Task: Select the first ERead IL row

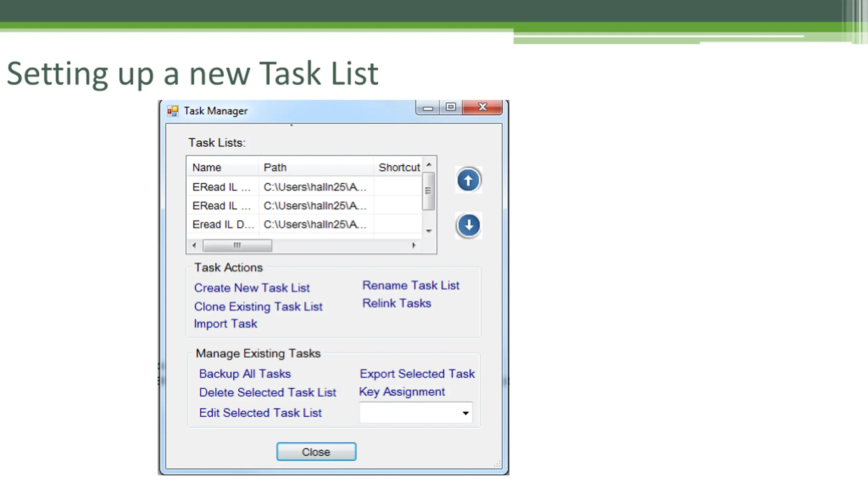Action: [x=304, y=187]
